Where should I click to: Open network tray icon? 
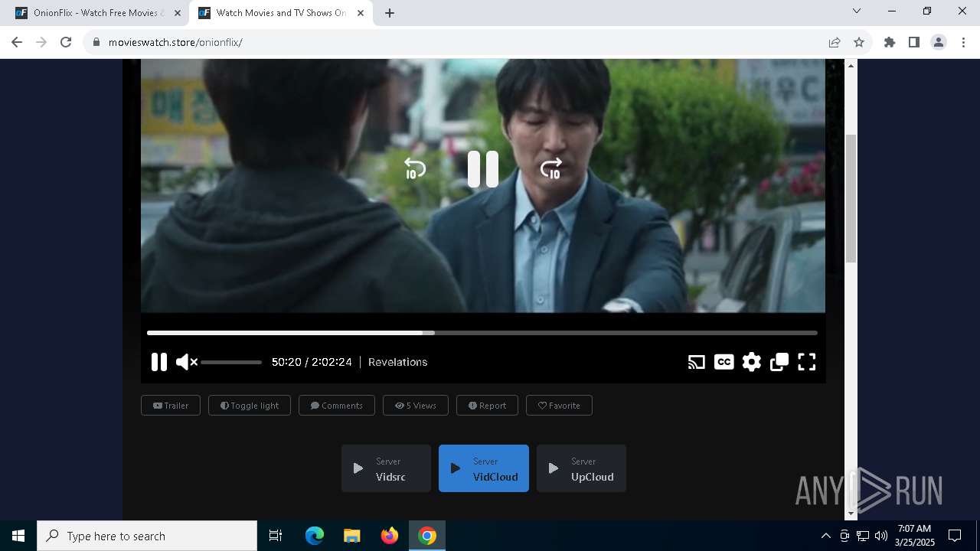[x=863, y=536]
